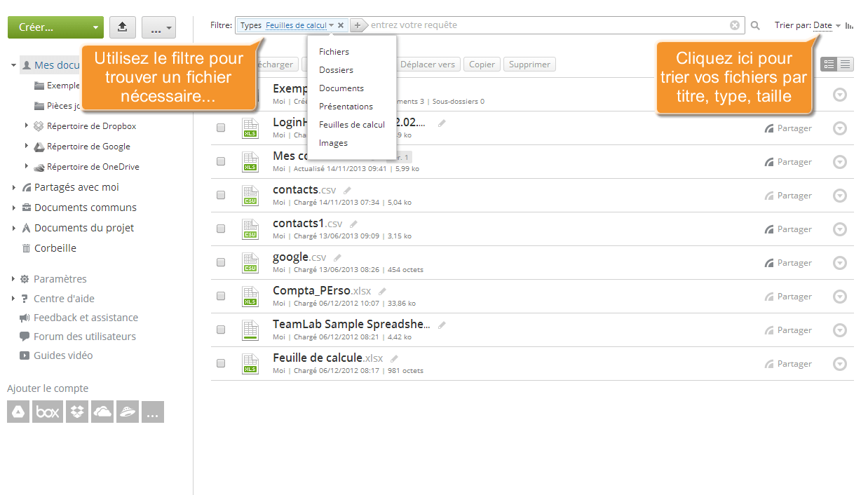Open the Trier par Date dropdown
This screenshot has height=495, width=868.
[827, 25]
